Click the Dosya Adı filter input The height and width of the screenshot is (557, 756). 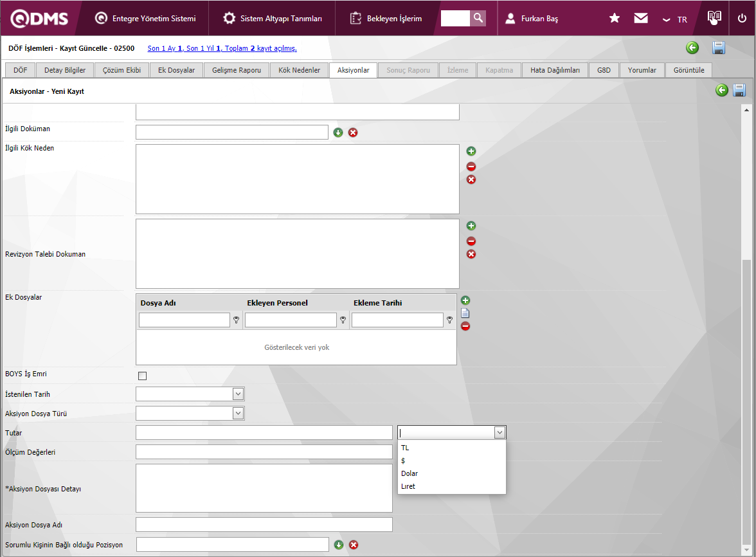184,320
